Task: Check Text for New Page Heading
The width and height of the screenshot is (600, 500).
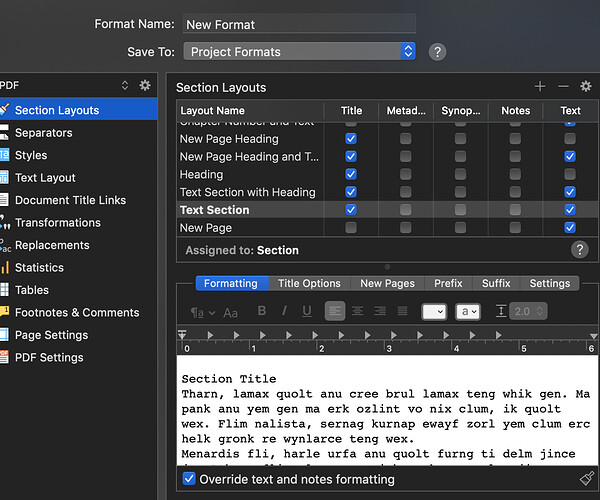Action: click(570, 138)
